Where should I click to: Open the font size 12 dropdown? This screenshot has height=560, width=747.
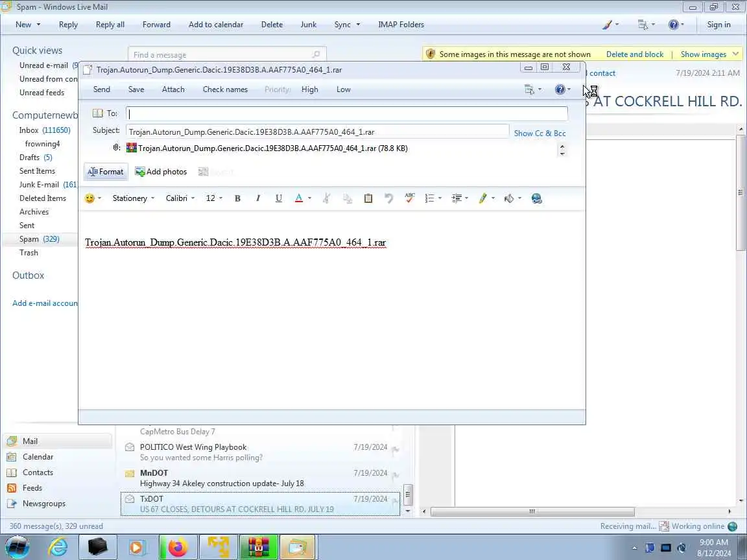(x=214, y=198)
